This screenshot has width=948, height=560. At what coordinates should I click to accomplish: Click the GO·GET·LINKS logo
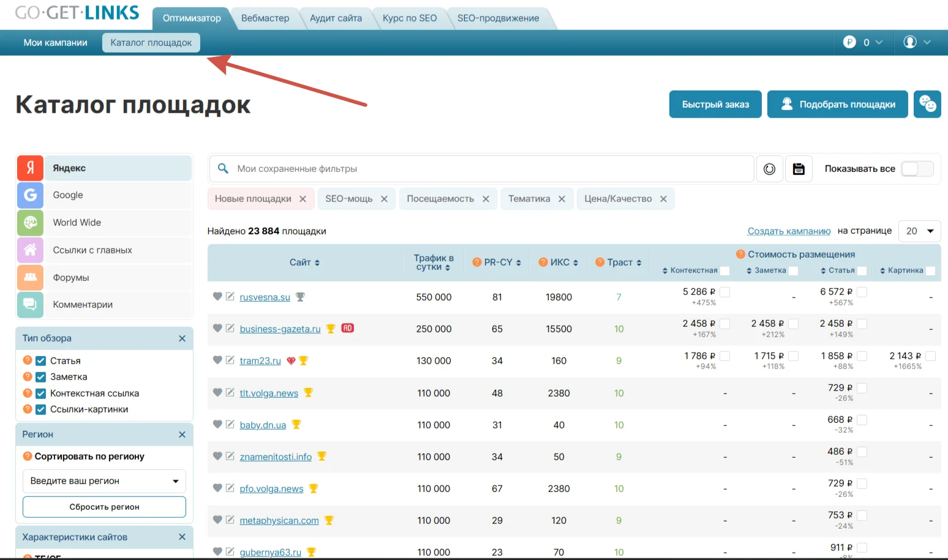click(x=77, y=12)
